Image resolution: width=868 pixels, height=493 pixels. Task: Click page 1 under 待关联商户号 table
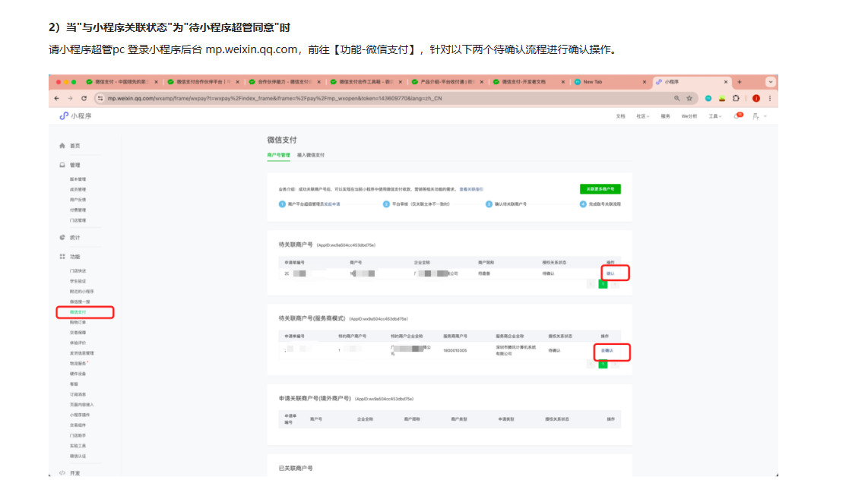(x=603, y=284)
